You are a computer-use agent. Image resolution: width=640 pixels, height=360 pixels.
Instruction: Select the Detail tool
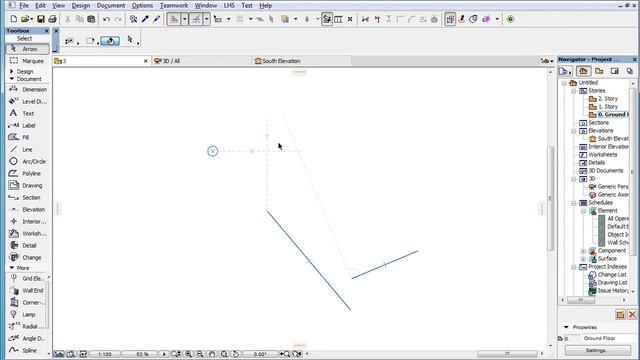point(27,246)
